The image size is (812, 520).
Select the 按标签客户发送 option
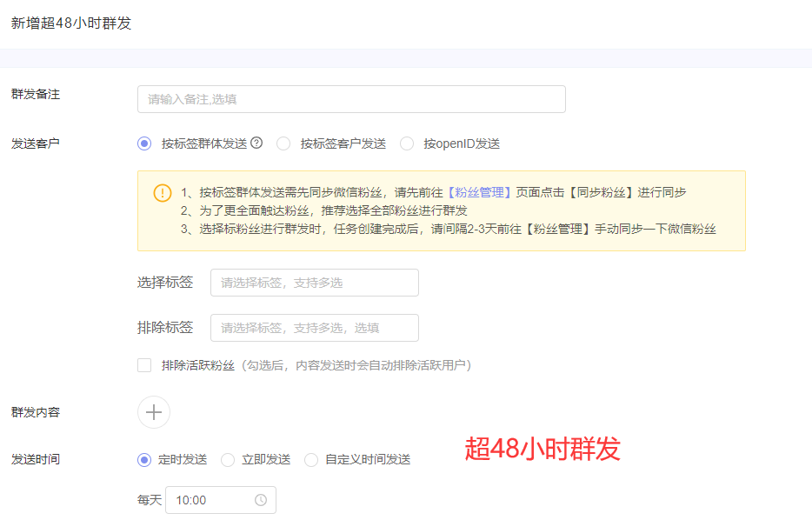coord(284,143)
